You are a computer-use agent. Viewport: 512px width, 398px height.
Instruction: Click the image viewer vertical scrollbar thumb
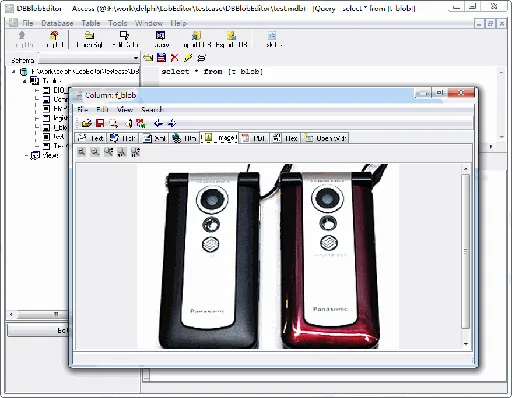[x=466, y=251]
